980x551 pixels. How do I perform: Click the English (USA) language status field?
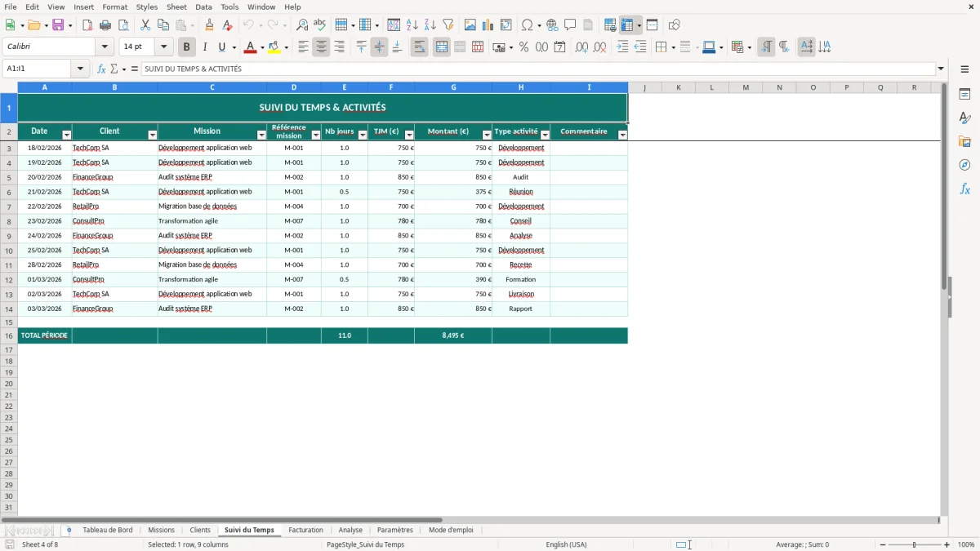click(x=566, y=544)
